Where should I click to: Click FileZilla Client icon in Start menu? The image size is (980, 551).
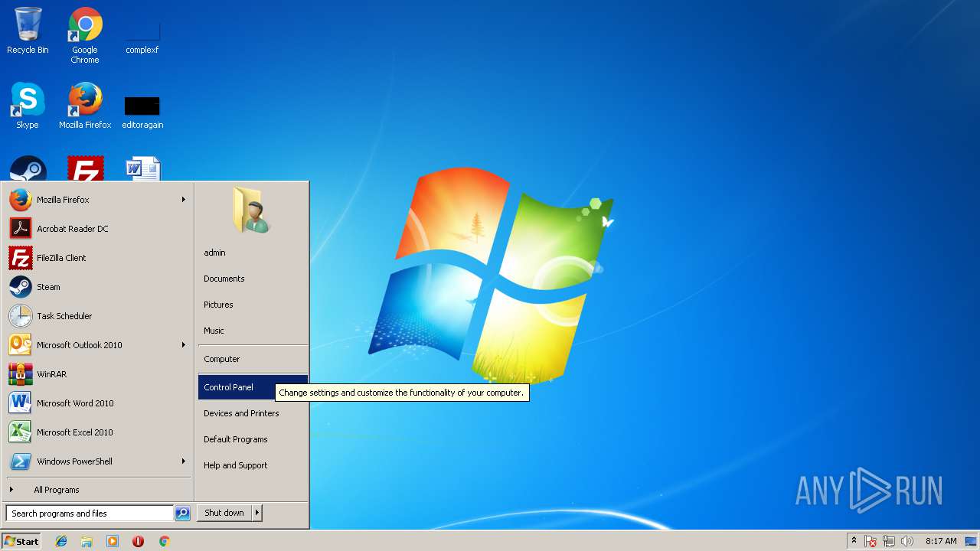(x=21, y=258)
